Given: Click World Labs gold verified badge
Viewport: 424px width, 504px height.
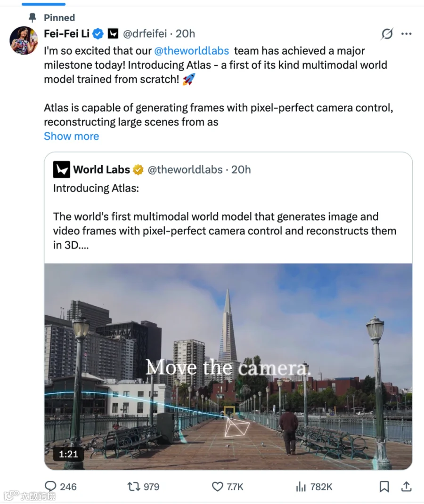Looking at the screenshot, I should point(139,169).
